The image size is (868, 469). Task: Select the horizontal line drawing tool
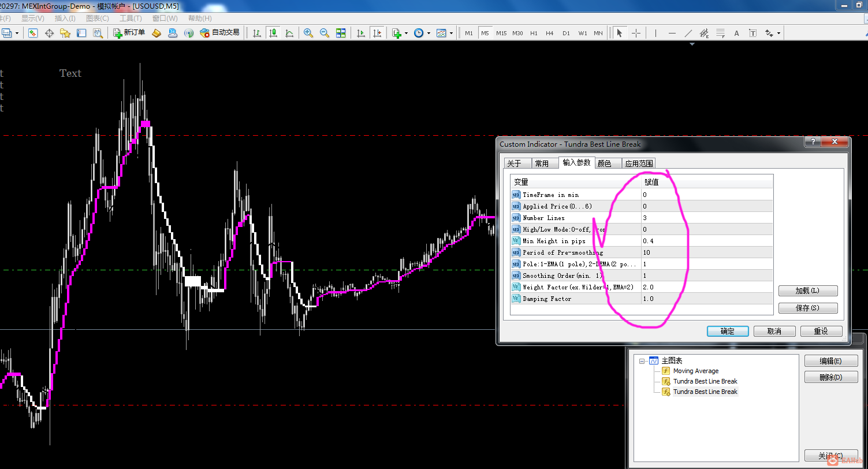pos(672,33)
